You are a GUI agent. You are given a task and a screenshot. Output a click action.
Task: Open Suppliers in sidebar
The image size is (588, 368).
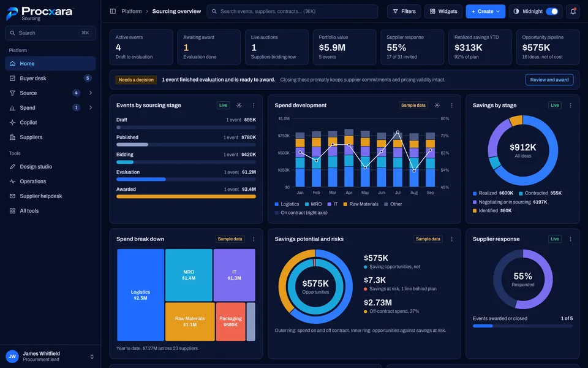coord(50,137)
